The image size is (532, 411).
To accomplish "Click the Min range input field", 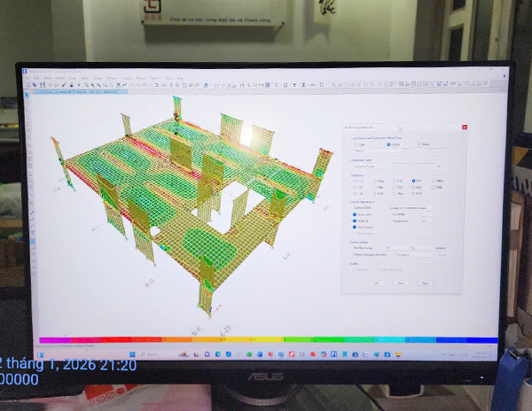I will [x=398, y=248].
